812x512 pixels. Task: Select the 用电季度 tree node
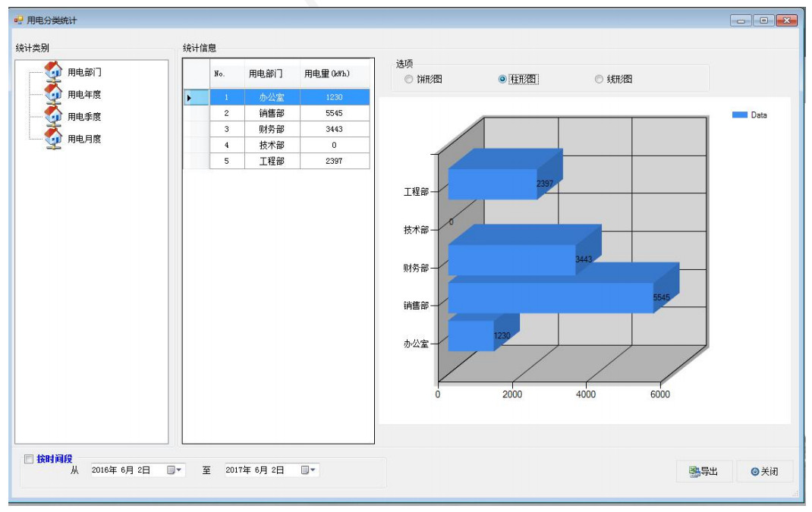tap(84, 117)
